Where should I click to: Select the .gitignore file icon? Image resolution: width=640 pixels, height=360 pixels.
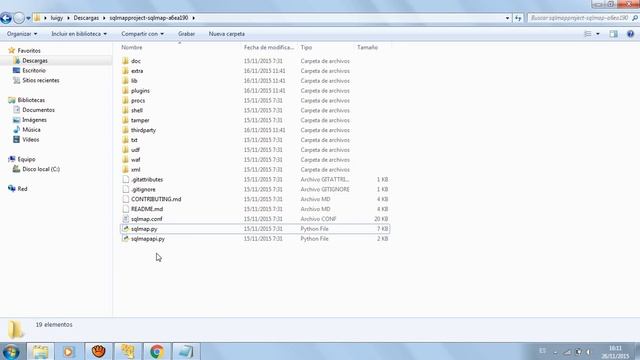click(126, 189)
